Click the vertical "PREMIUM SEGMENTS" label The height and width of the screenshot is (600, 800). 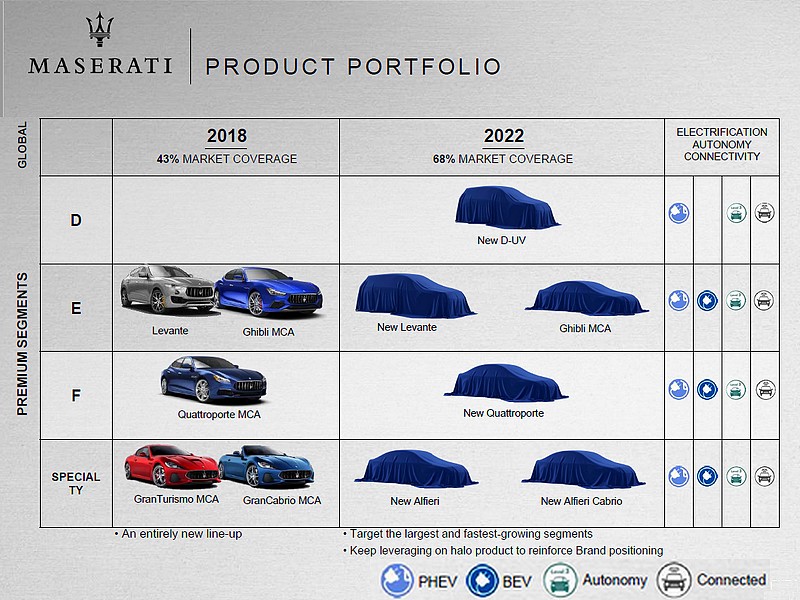click(22, 344)
